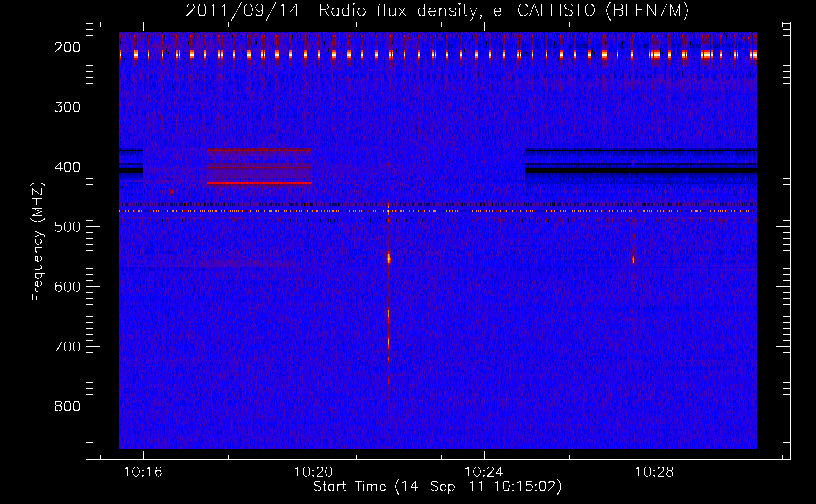
Task: Click the 10:24 time tick label
Action: pos(484,472)
